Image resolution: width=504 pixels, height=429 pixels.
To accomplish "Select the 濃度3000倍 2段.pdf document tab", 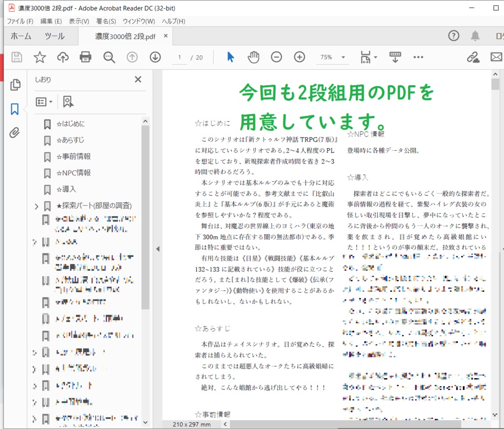I will pos(125,36).
